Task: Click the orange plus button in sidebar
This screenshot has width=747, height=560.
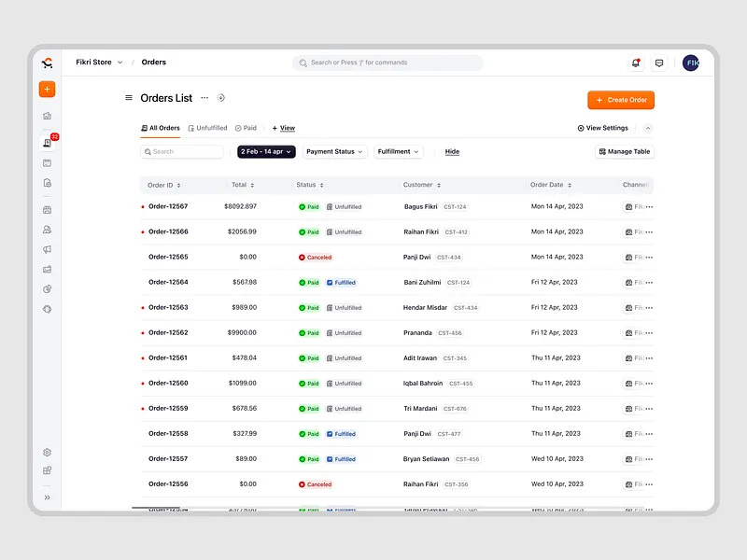Action: point(47,90)
